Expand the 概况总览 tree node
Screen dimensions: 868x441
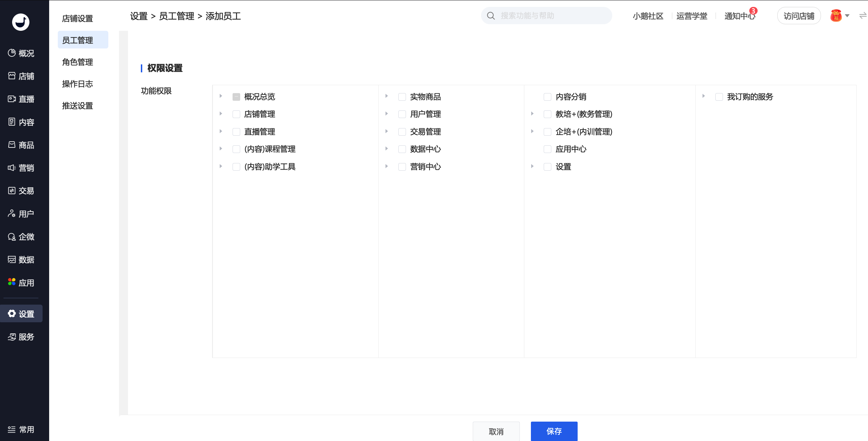(220, 96)
